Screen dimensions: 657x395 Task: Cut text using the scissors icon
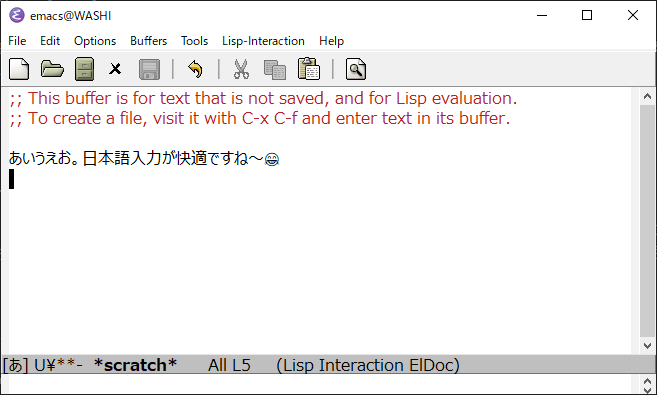241,69
